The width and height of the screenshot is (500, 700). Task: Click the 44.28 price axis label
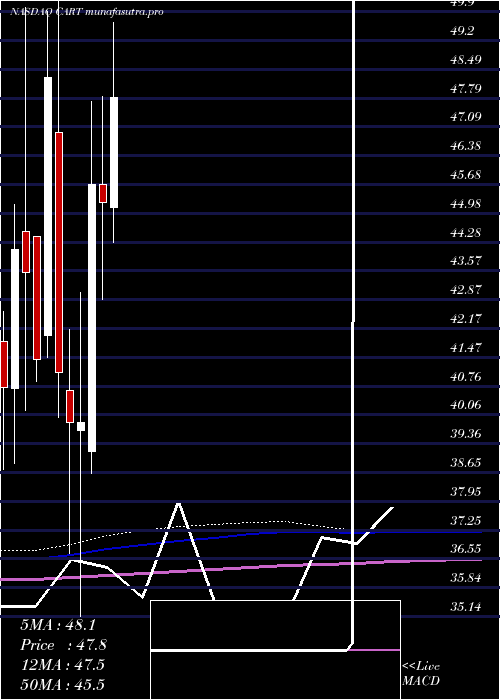point(466,233)
